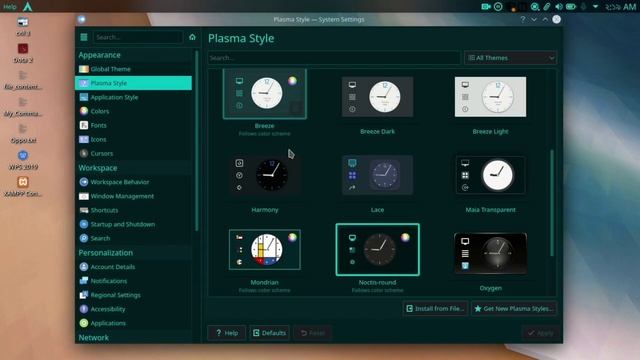The width and height of the screenshot is (640, 360).
Task: Open the All Themes filter dropdown
Action: pyautogui.click(x=510, y=58)
